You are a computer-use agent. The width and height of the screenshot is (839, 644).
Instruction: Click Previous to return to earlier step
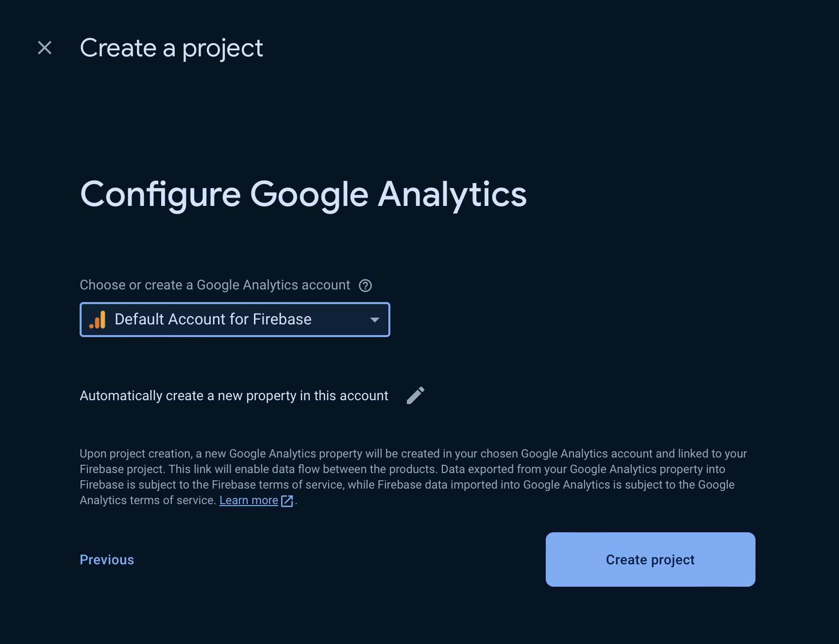tap(106, 559)
